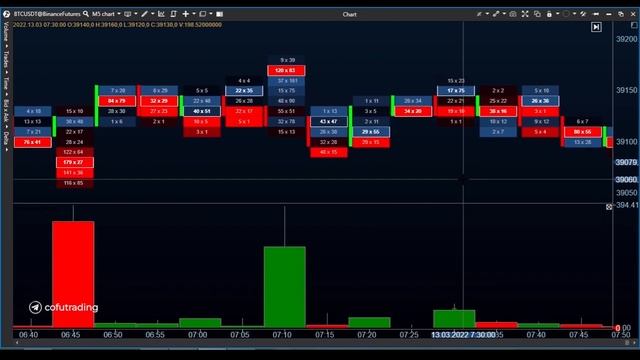Viewport: 640px width, 360px height.
Task: Expand the circle link dropdown arrow
Action: tap(574, 14)
